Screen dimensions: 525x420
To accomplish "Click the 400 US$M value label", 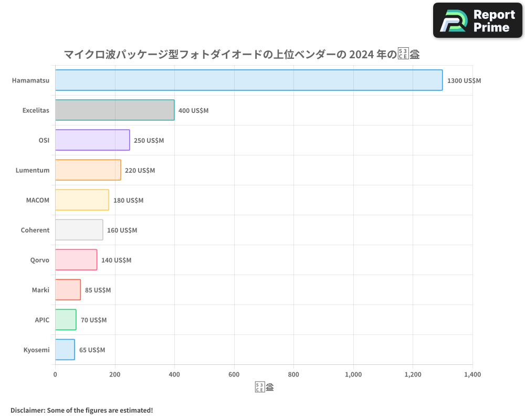I will 193,110.
